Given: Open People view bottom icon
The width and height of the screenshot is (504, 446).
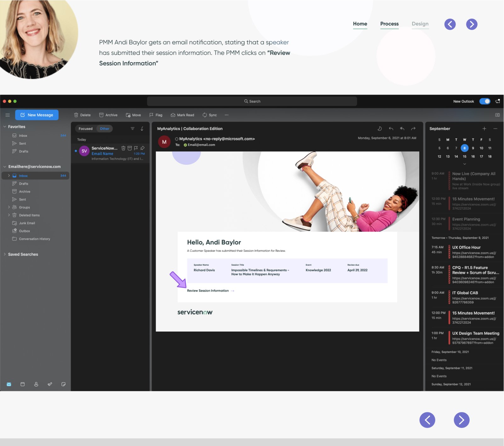Looking at the screenshot, I should pos(36,384).
